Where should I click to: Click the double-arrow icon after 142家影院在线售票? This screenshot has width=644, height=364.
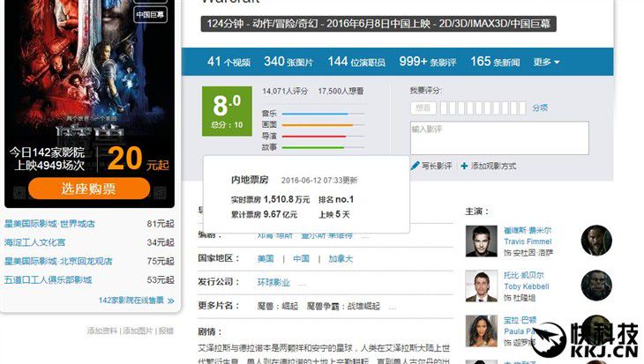coord(171,301)
